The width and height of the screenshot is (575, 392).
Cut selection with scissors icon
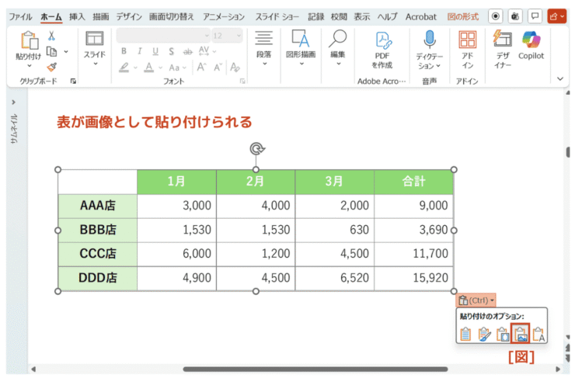[51, 36]
